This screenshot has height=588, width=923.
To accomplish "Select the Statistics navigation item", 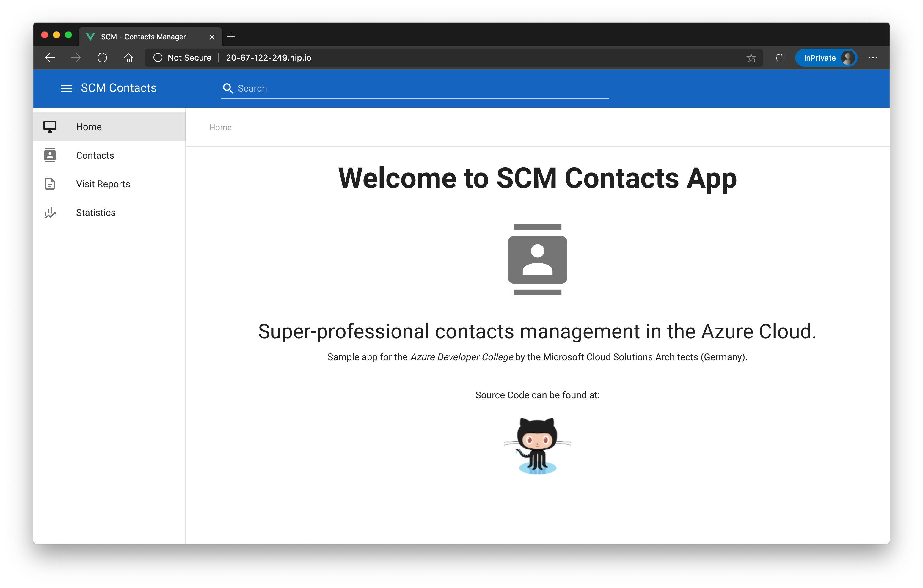I will click(96, 213).
